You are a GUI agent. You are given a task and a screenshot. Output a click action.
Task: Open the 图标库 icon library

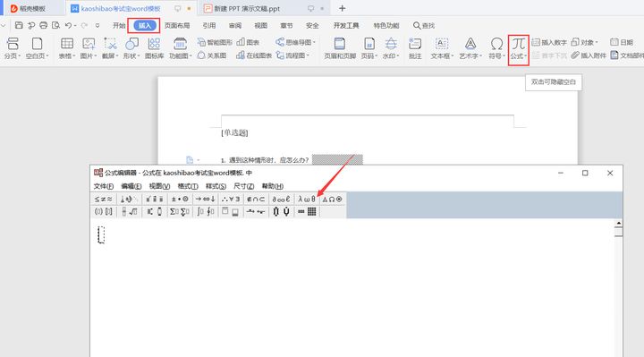154,48
